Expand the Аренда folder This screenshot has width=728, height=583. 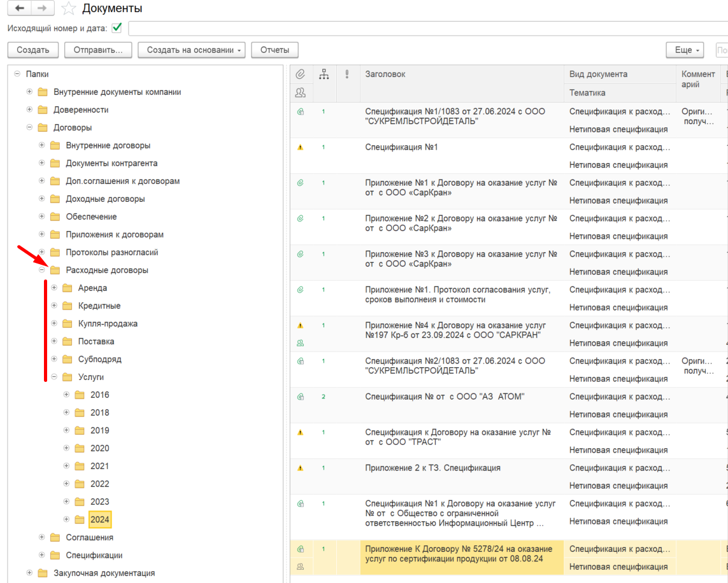click(54, 288)
